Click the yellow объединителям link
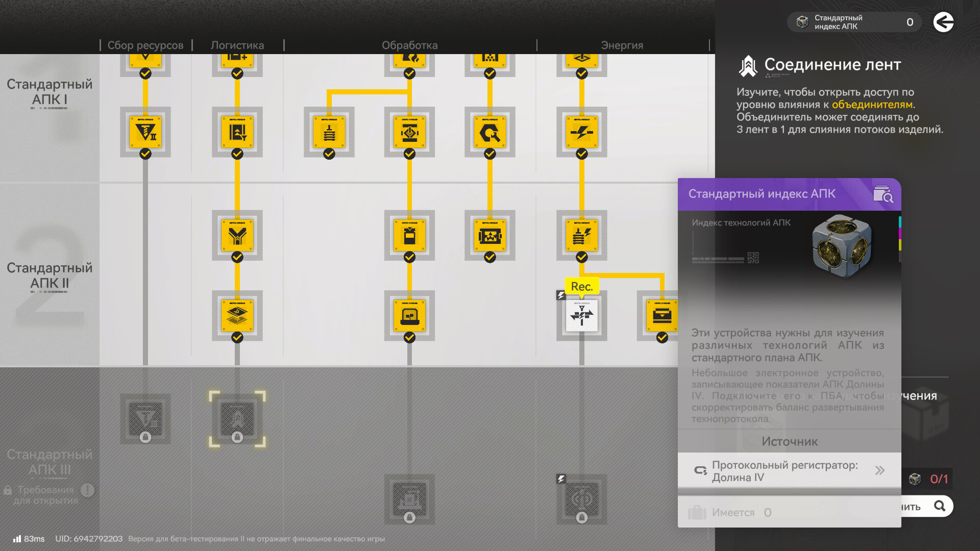Image resolution: width=980 pixels, height=551 pixels. pyautogui.click(x=872, y=105)
